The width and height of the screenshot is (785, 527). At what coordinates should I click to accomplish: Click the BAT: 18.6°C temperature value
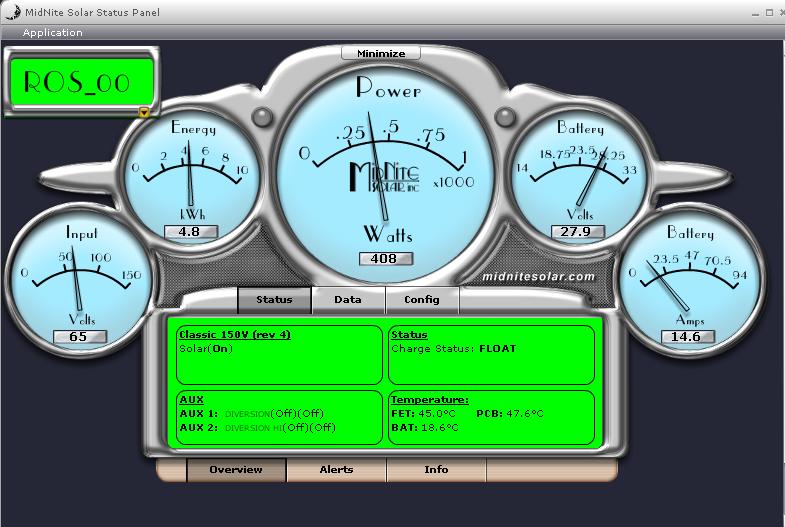(425, 427)
